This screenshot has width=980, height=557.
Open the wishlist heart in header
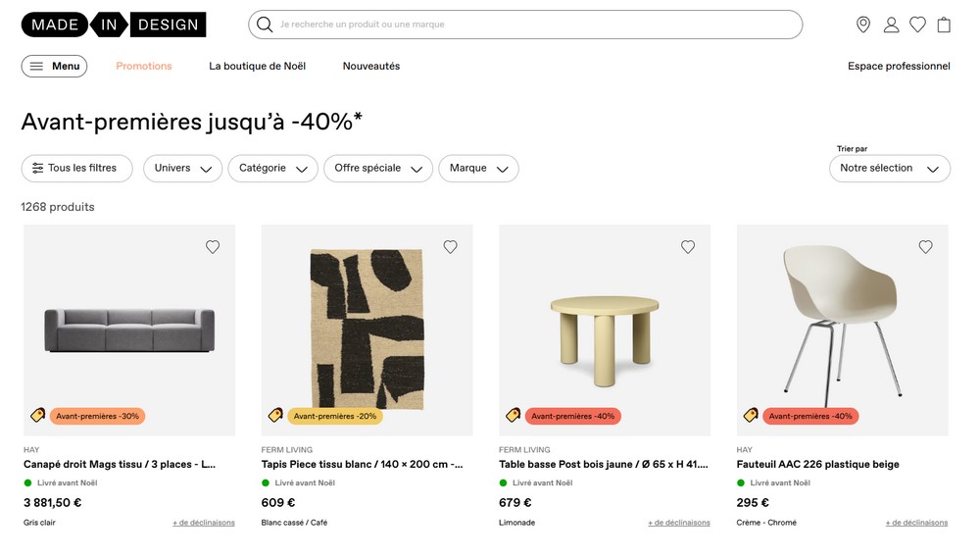917,25
